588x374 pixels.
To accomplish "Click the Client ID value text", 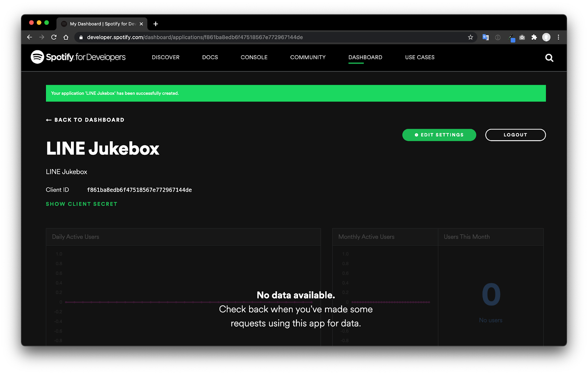I will click(139, 190).
